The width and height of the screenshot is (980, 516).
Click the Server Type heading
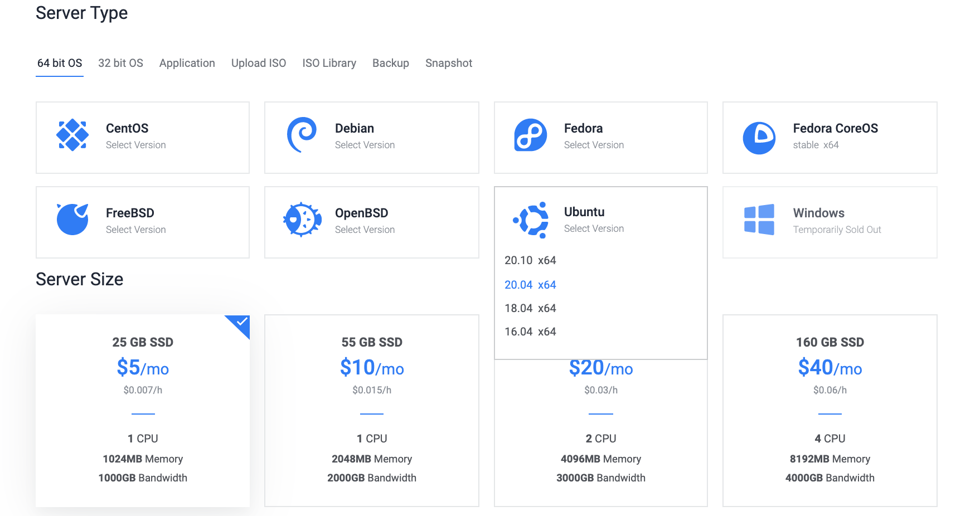pyautogui.click(x=82, y=13)
